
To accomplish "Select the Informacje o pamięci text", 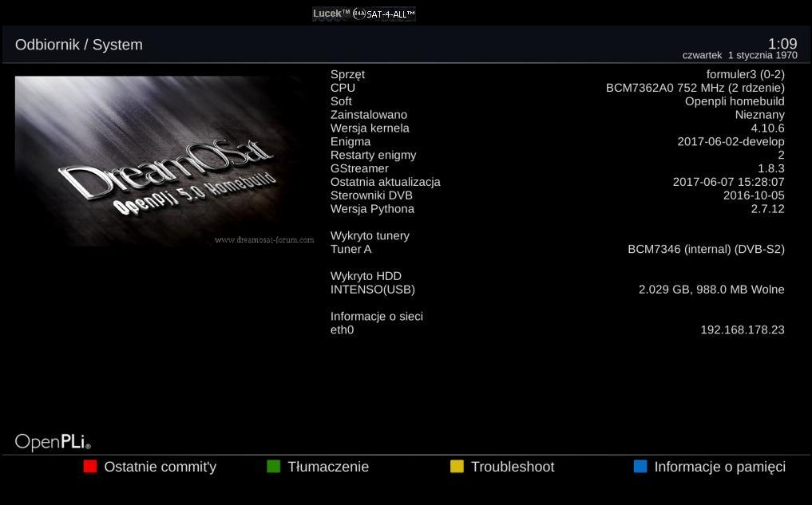I will click(720, 467).
